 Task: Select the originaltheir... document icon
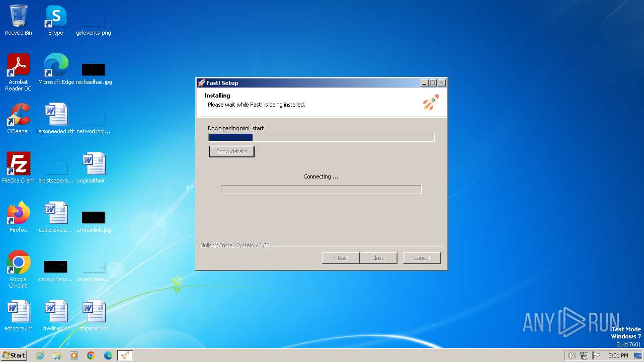tap(94, 168)
